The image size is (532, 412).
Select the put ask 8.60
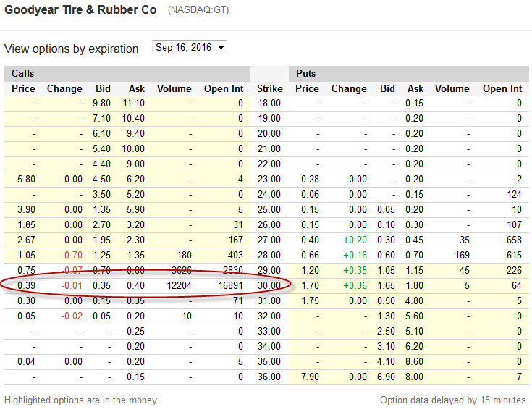point(414,361)
